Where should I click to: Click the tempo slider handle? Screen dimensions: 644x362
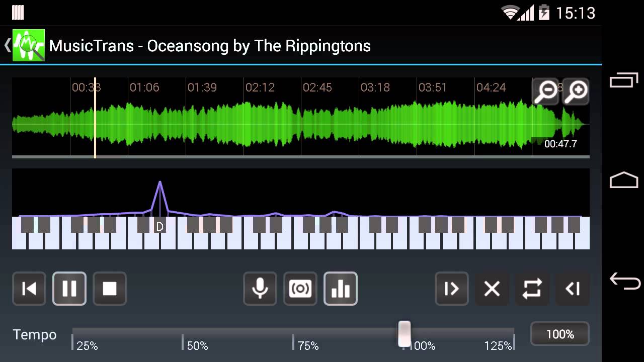[x=405, y=334]
